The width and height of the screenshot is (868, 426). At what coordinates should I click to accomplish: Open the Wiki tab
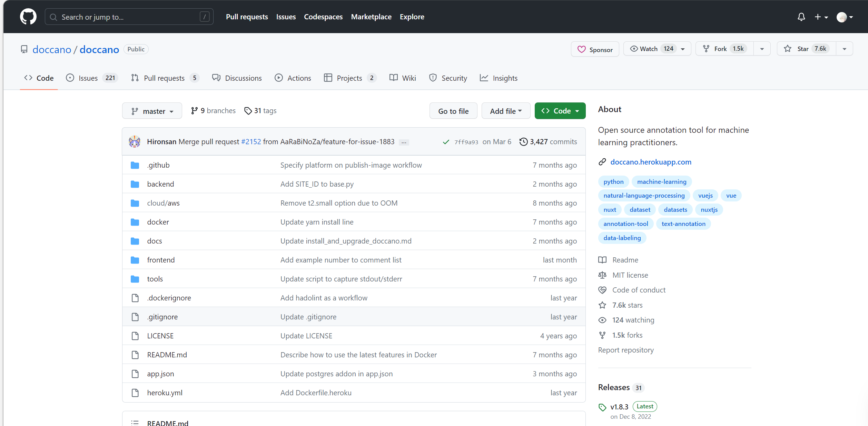click(x=403, y=78)
